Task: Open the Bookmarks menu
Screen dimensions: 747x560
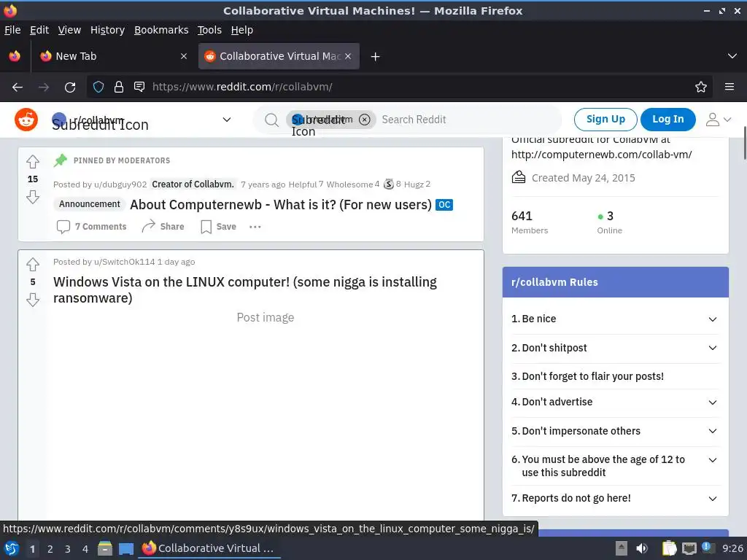Action: click(x=161, y=30)
